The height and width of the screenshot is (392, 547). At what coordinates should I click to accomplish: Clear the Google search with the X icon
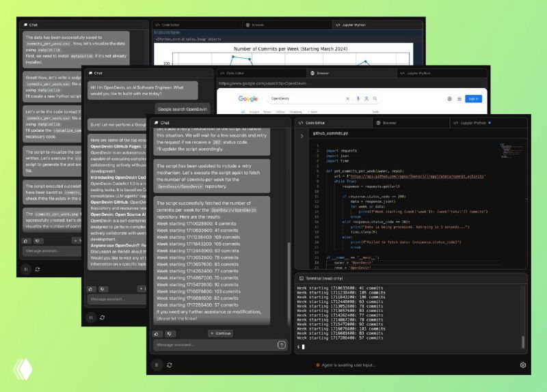click(x=347, y=98)
